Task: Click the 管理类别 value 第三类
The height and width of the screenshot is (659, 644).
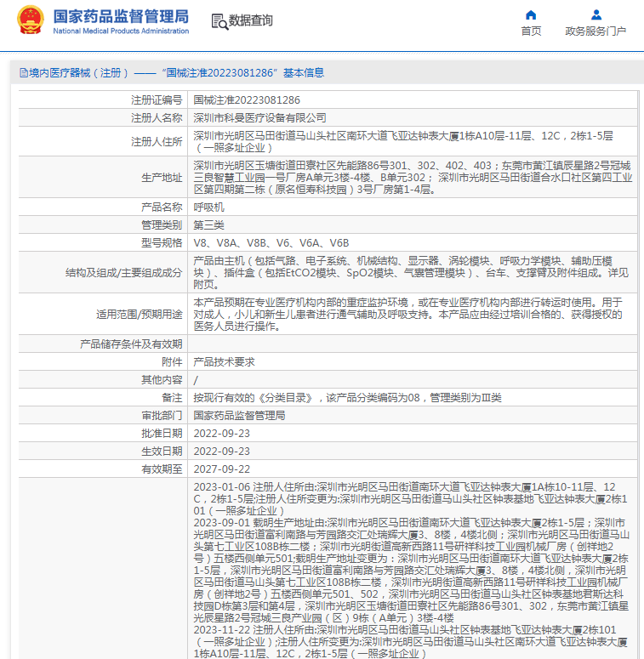Action: (208, 224)
